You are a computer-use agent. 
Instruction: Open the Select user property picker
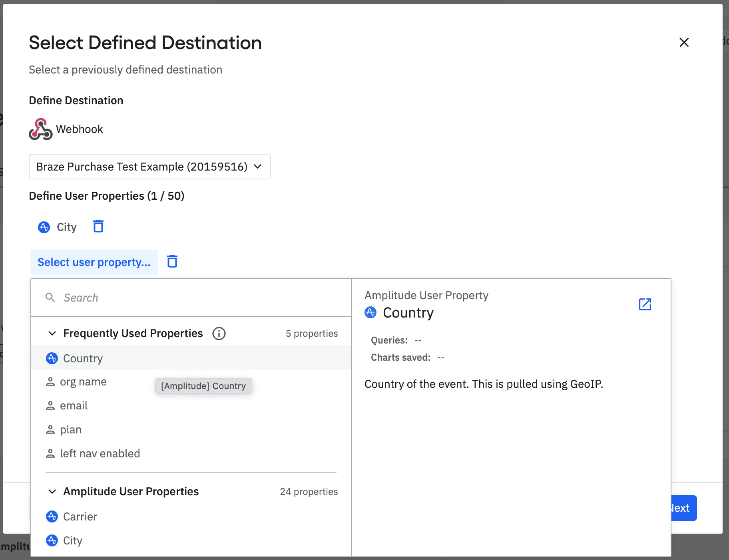94,262
